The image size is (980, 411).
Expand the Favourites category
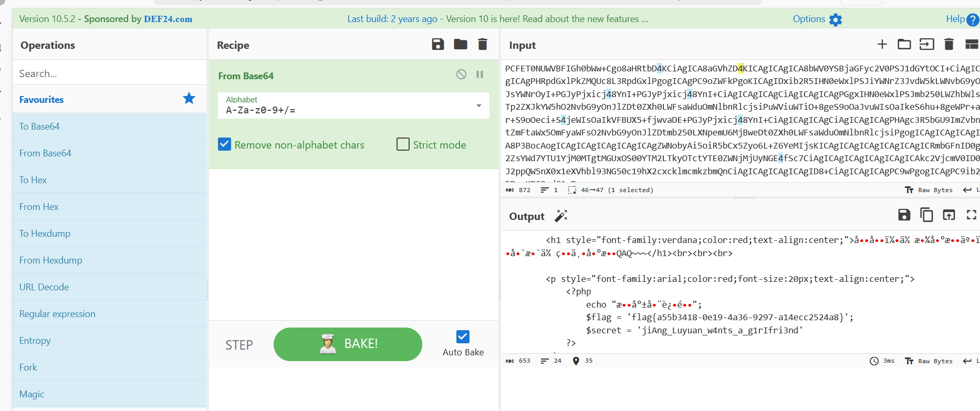[41, 99]
